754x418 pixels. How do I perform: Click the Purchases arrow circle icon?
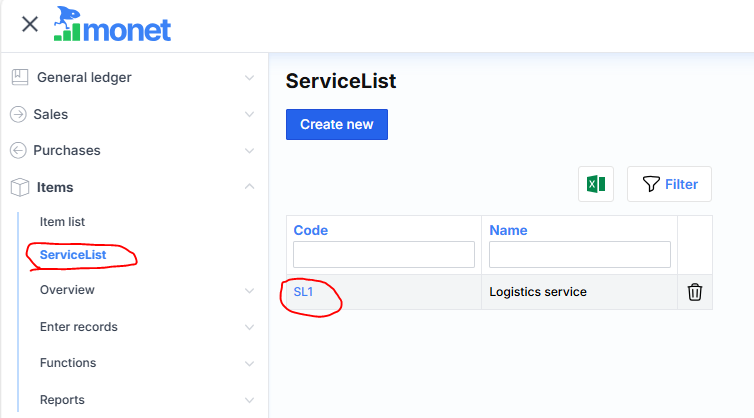17,151
